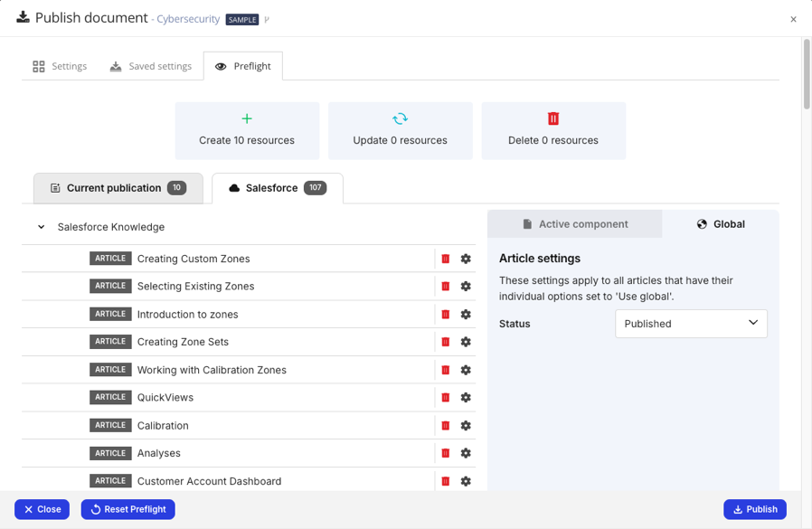Click the refresh icon on Update resources
This screenshot has height=529, width=812.
click(x=401, y=118)
